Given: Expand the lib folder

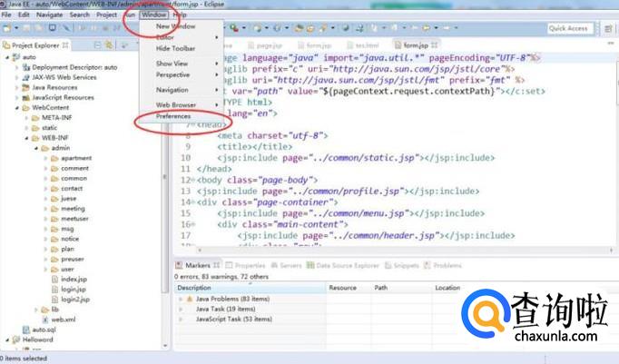Looking at the screenshot, I should coord(46,310).
